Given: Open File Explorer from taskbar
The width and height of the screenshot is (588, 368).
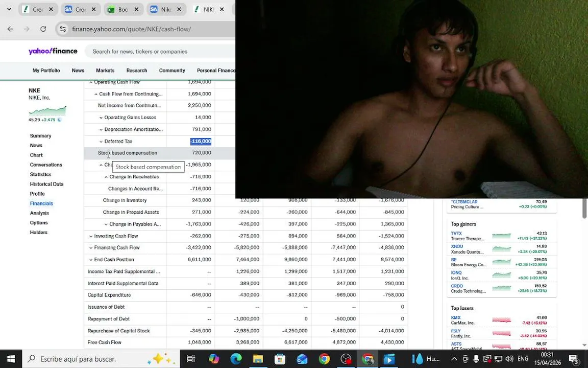Looking at the screenshot, I should 258,359.
